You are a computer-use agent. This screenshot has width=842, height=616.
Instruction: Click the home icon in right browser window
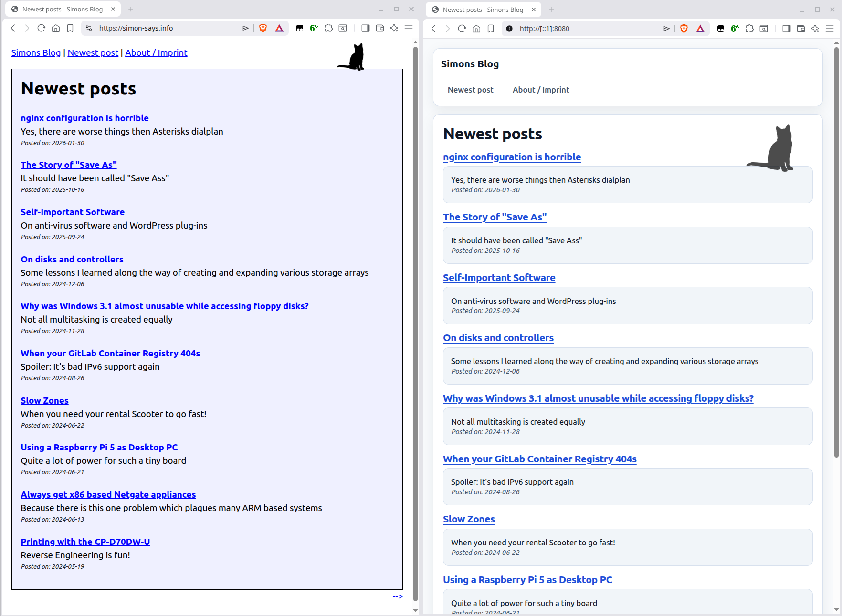476,29
